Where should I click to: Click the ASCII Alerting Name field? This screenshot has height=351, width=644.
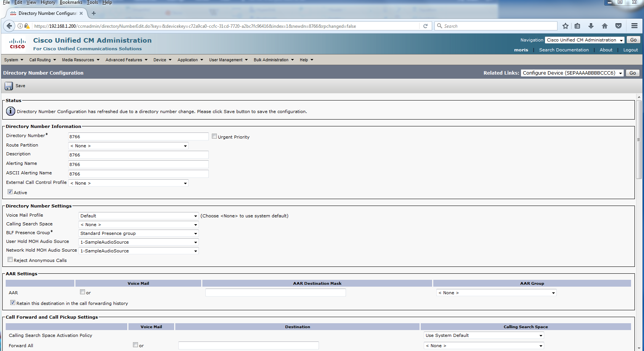point(138,174)
